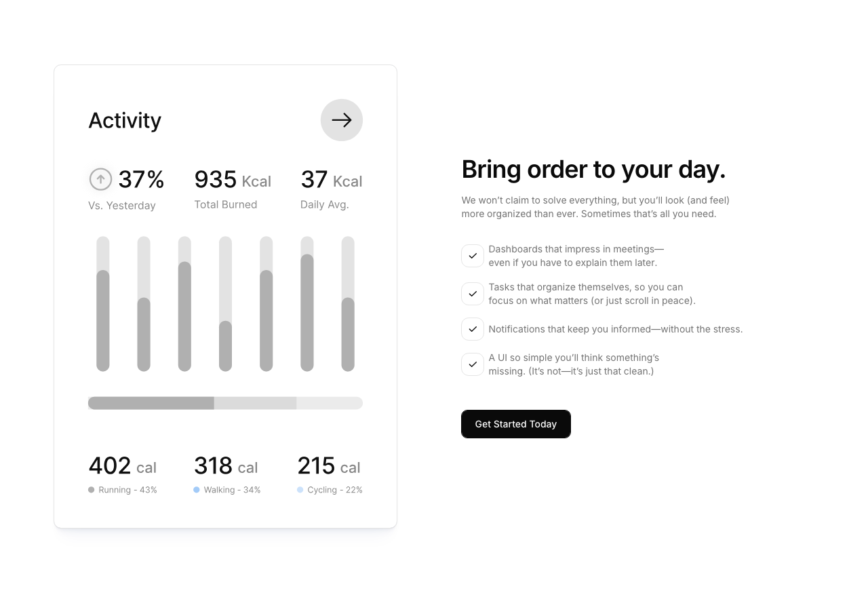868x593 pixels.
Task: Click the arrow icon beside Activity
Action: pyautogui.click(x=342, y=120)
